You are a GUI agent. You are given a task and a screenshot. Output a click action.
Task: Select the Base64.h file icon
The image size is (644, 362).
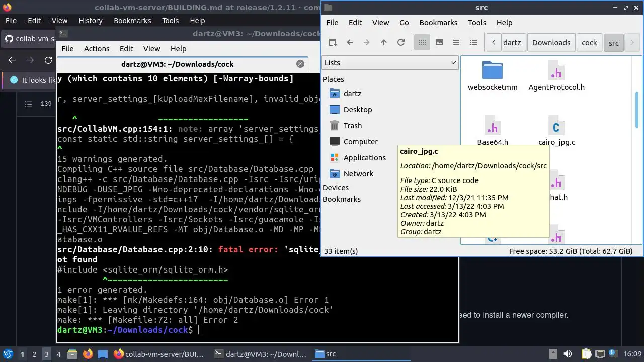tap(493, 125)
